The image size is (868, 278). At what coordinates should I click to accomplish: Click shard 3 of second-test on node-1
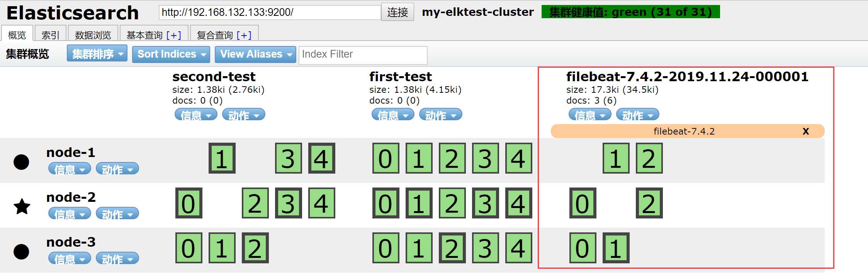(288, 158)
